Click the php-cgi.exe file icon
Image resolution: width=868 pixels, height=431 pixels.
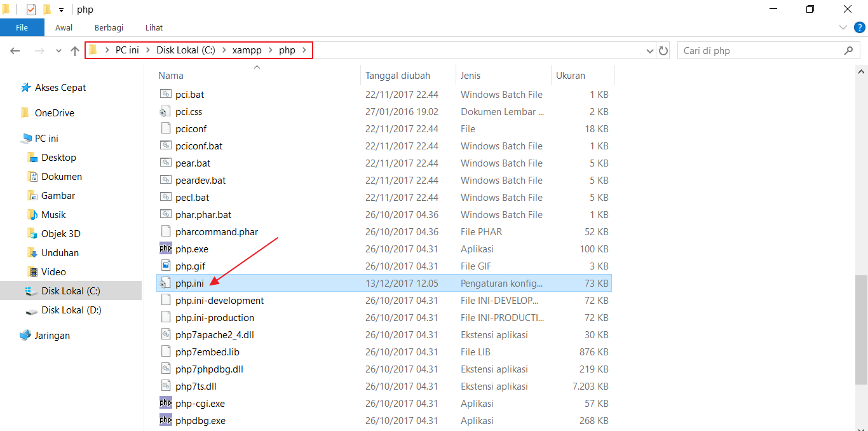pyautogui.click(x=165, y=403)
